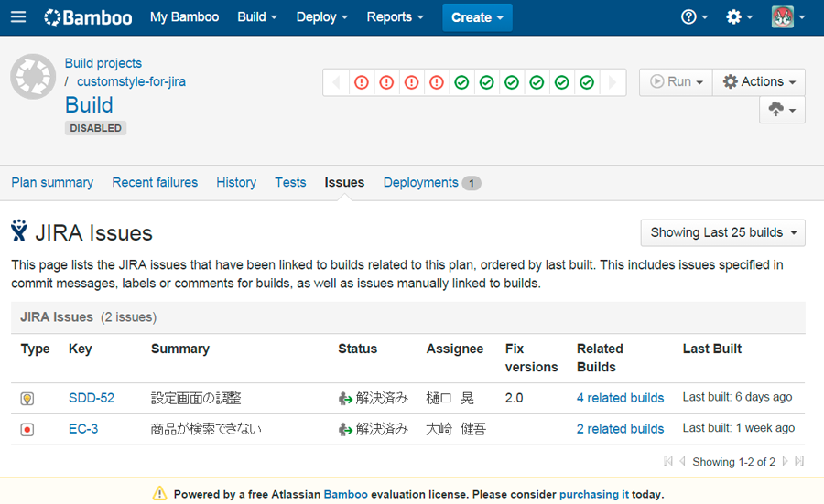The height and width of the screenshot is (504, 824).
Task: Open the last successful build icon
Action: click(x=587, y=82)
